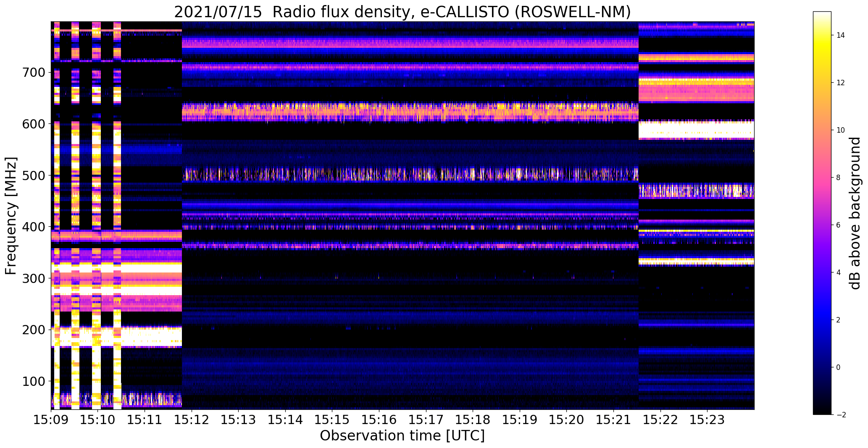Click the 15:19 time tick label
868x448 pixels.
click(520, 419)
